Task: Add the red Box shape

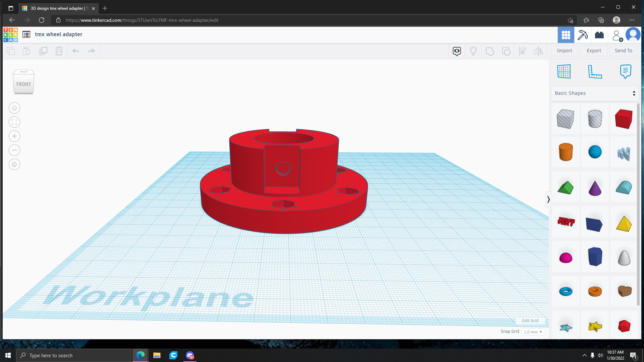Action: [x=624, y=119]
